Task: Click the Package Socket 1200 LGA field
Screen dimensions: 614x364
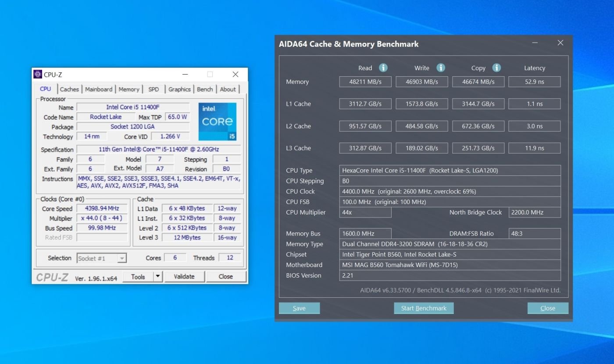Action: pyautogui.click(x=133, y=126)
